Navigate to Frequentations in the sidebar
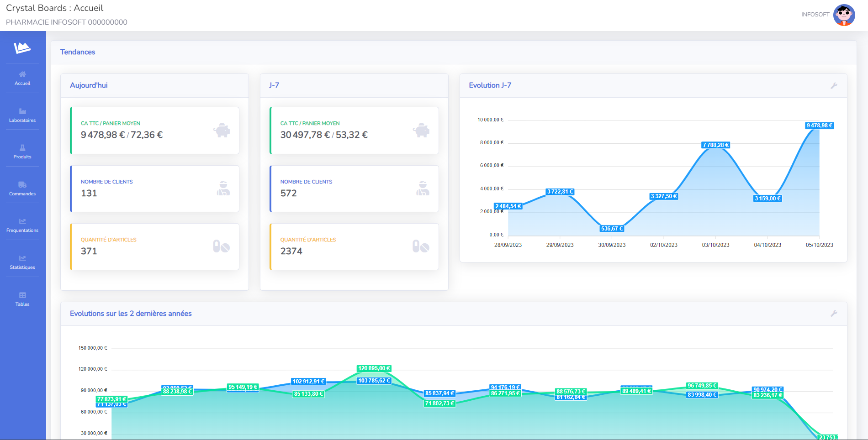The width and height of the screenshot is (868, 440). tap(22, 225)
